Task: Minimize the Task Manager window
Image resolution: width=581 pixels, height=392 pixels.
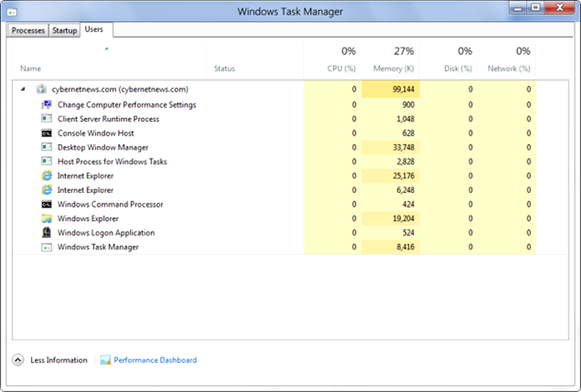Action: click(x=518, y=8)
